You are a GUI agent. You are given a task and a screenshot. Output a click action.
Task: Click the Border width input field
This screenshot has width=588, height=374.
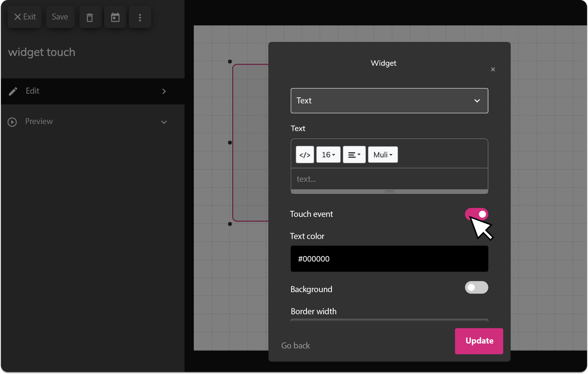tap(389, 320)
